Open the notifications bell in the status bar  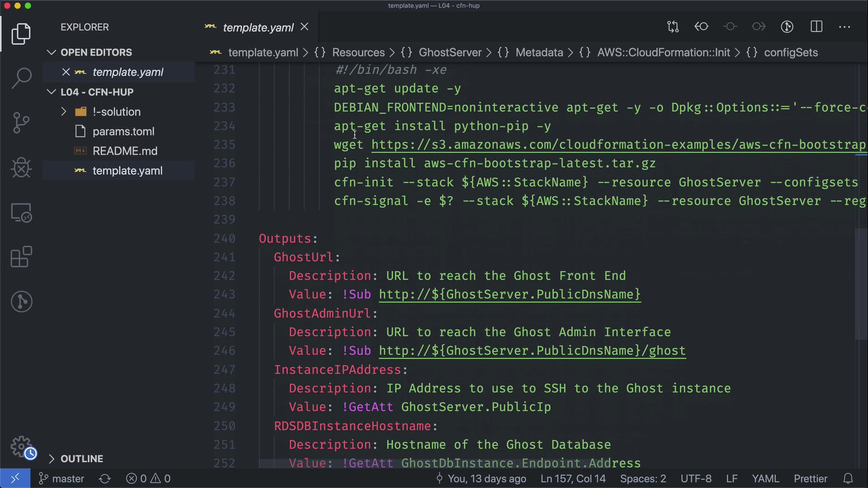848,479
